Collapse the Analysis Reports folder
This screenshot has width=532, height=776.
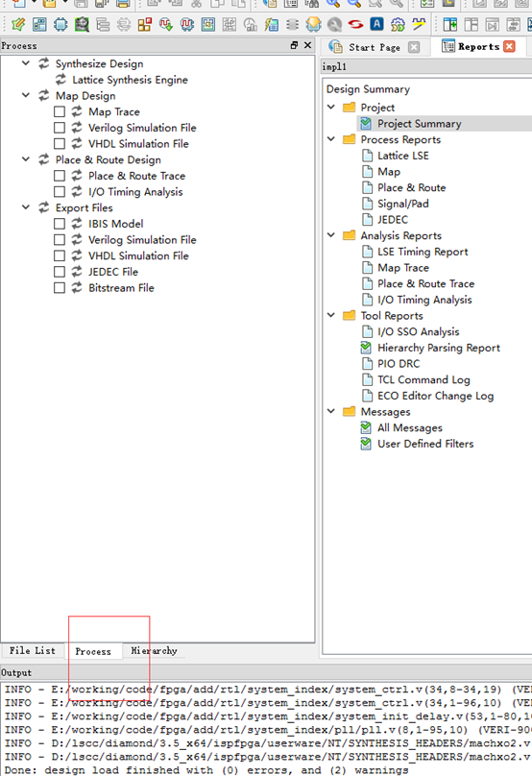point(331,235)
